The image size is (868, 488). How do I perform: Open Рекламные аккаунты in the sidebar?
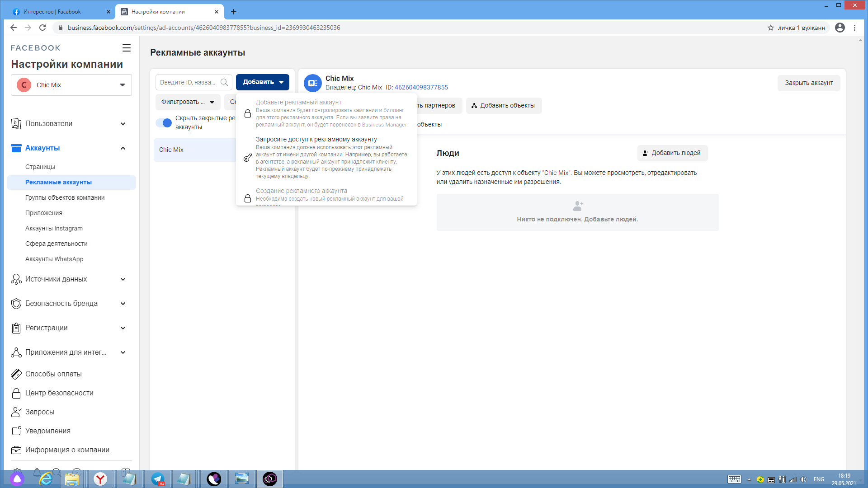click(71, 183)
